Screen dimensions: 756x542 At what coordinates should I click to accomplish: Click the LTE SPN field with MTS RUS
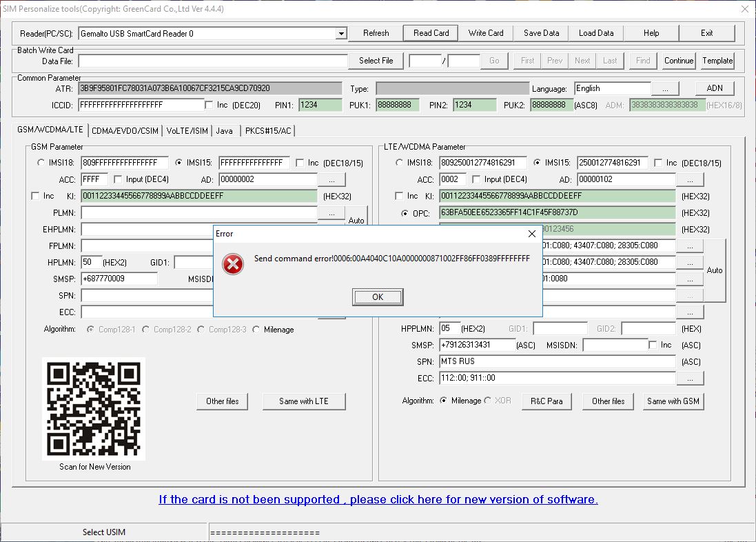click(557, 362)
